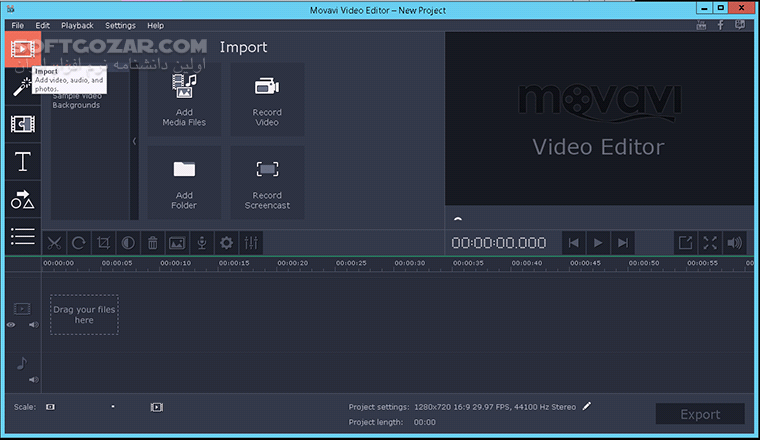Image resolution: width=760 pixels, height=440 pixels.
Task: Select the Split scissors tool
Action: 54,243
